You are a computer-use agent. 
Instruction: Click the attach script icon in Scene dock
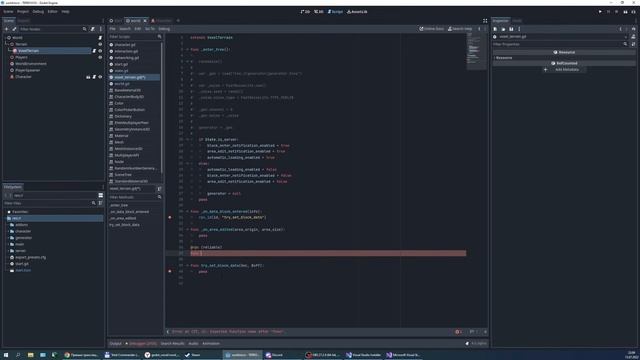93,29
